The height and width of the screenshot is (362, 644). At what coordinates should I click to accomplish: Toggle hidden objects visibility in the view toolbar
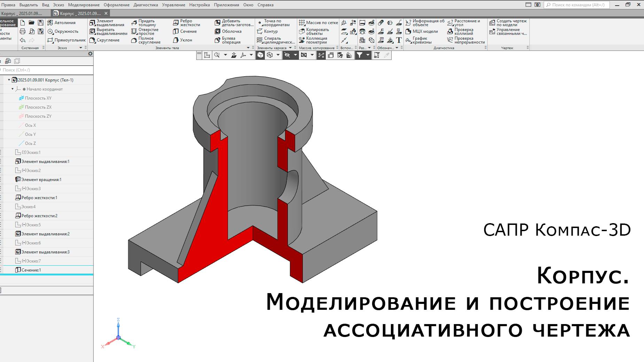click(x=287, y=55)
